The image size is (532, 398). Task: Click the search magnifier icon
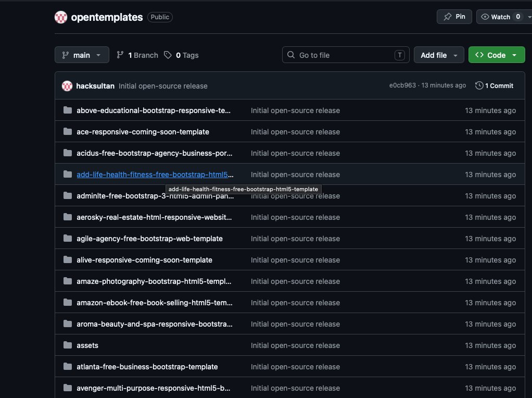tap(291, 55)
